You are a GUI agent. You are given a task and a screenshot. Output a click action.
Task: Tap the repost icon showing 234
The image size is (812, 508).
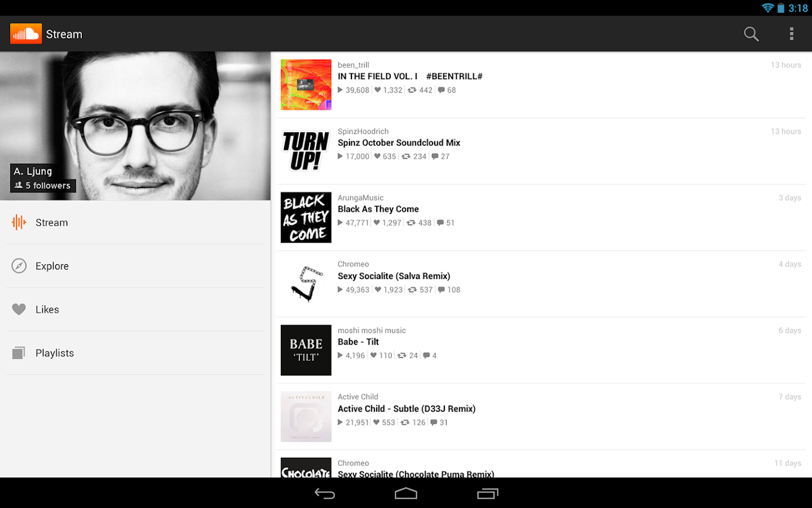406,156
